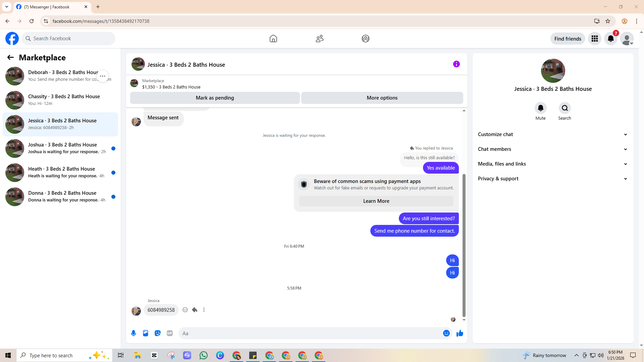
Task: Click Mark as pending button
Action: pos(215,98)
